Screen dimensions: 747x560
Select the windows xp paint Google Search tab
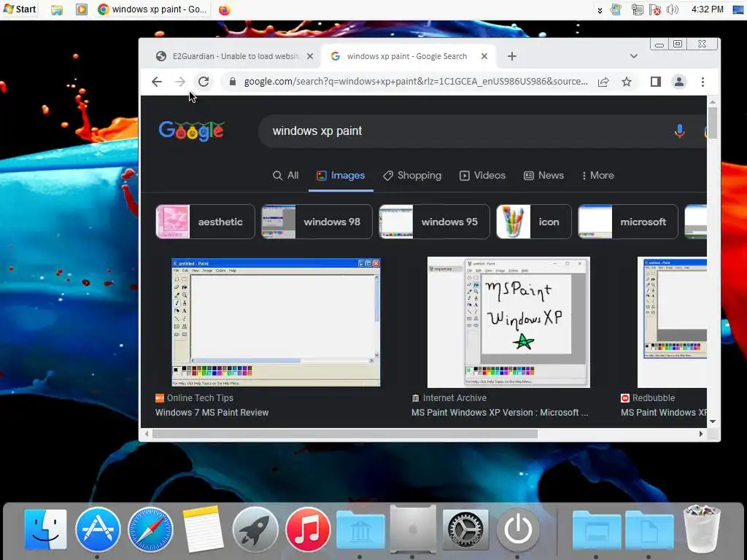coord(407,56)
